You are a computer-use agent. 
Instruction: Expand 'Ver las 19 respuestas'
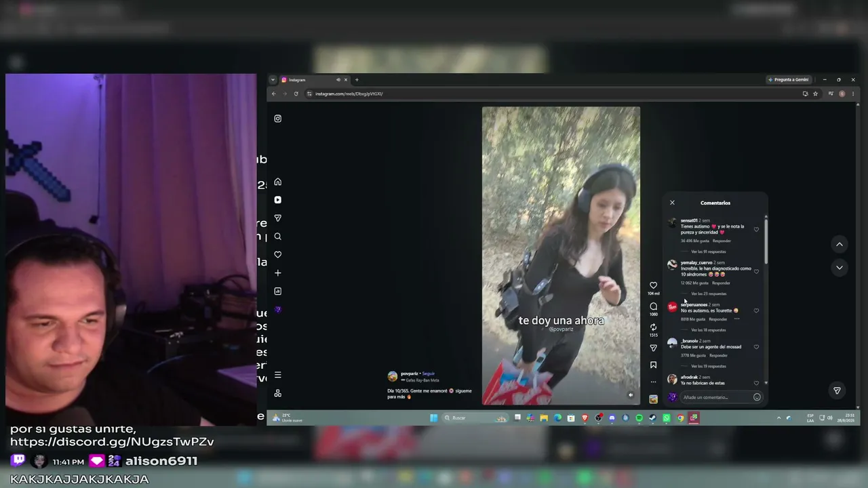click(708, 366)
